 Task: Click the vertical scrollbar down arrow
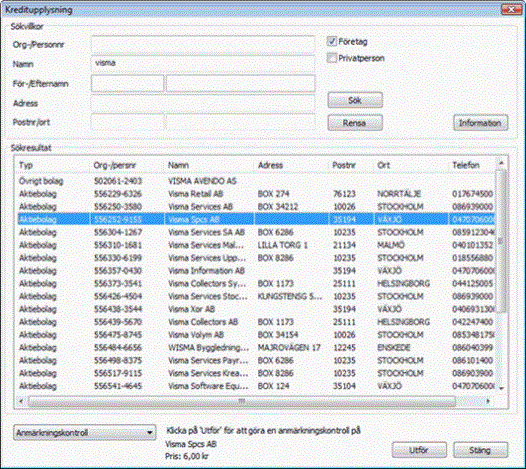pos(502,388)
